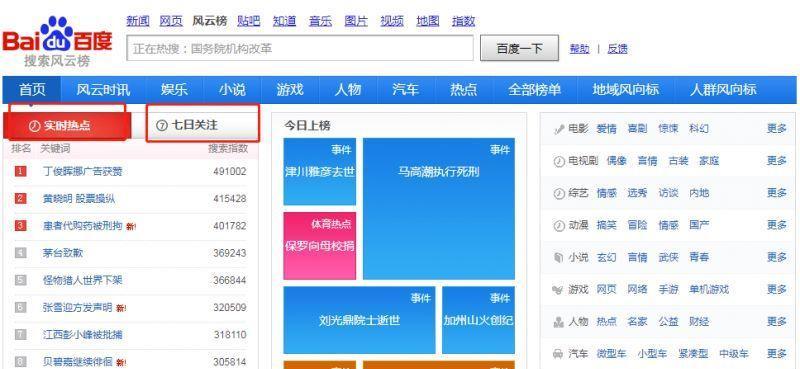
Task: Click the 新 tag beside 张雪迎方发声明
Action: point(121,308)
